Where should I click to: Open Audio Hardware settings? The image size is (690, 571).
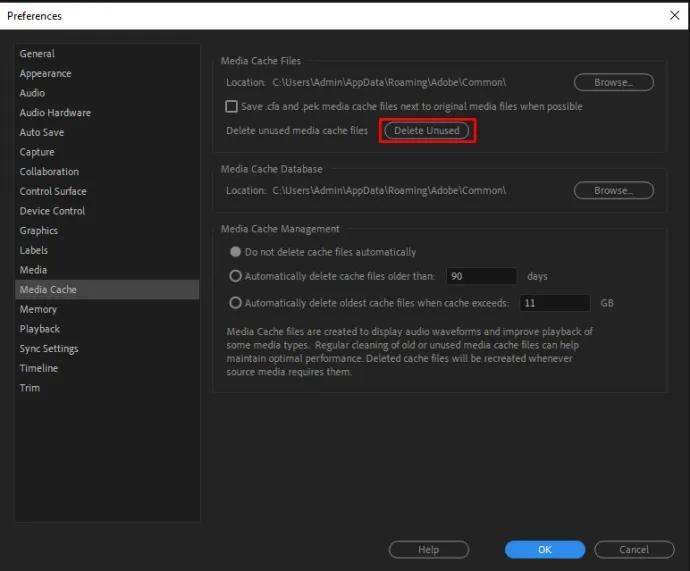click(55, 113)
